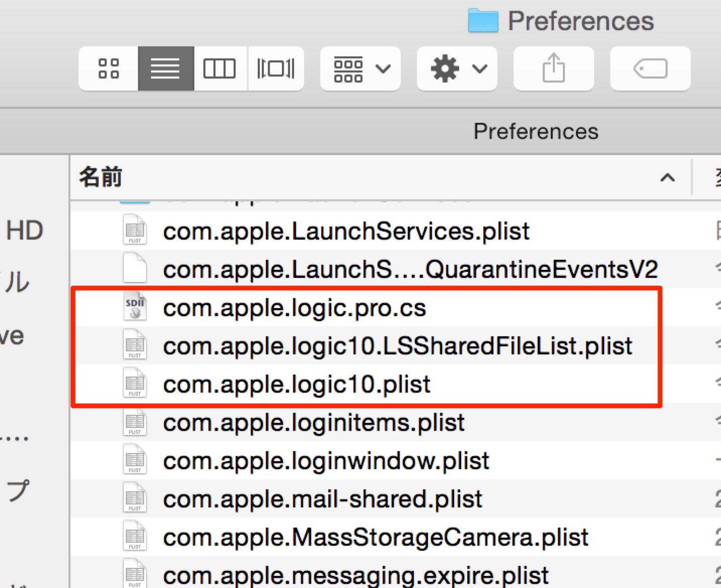Select the Preferences tab in the path bar

point(536,131)
